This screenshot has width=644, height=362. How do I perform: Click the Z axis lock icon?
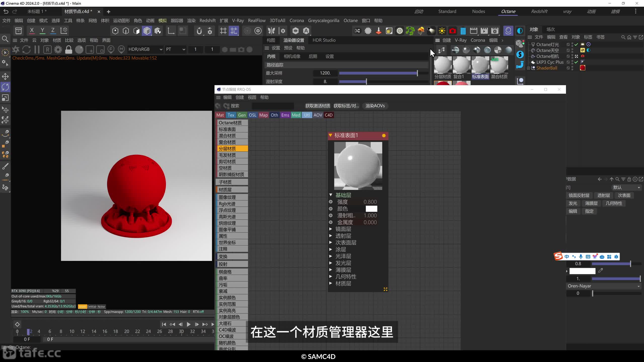pos(53,31)
